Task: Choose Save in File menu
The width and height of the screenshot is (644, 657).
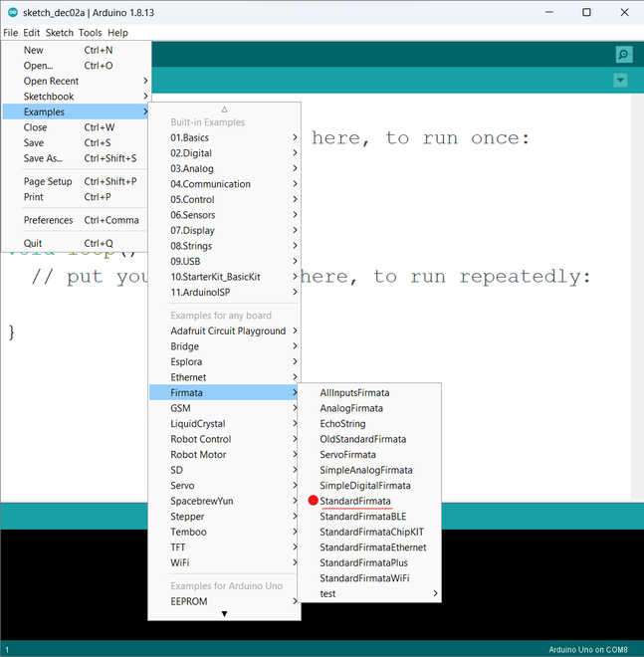Action: coord(76,143)
